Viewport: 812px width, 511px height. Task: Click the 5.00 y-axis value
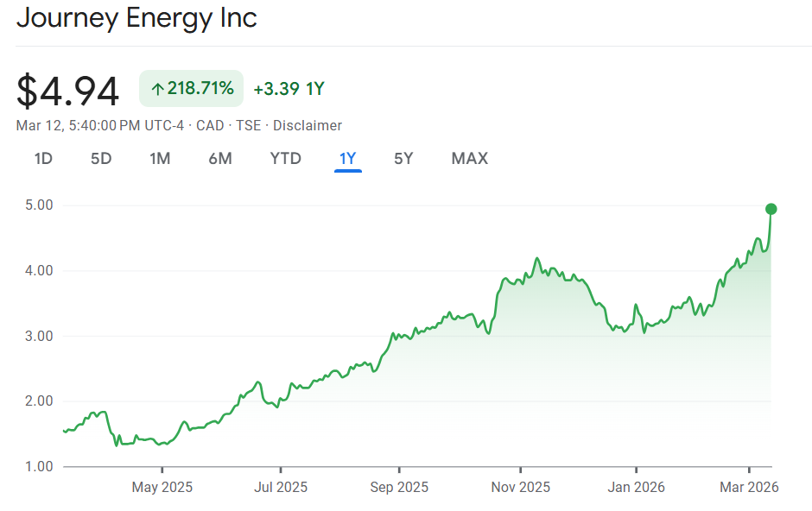(40, 205)
